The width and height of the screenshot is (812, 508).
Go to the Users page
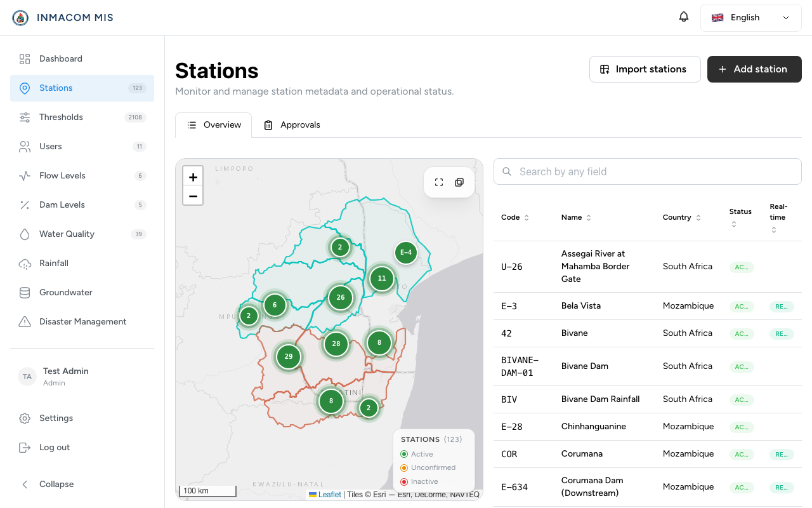point(82,146)
